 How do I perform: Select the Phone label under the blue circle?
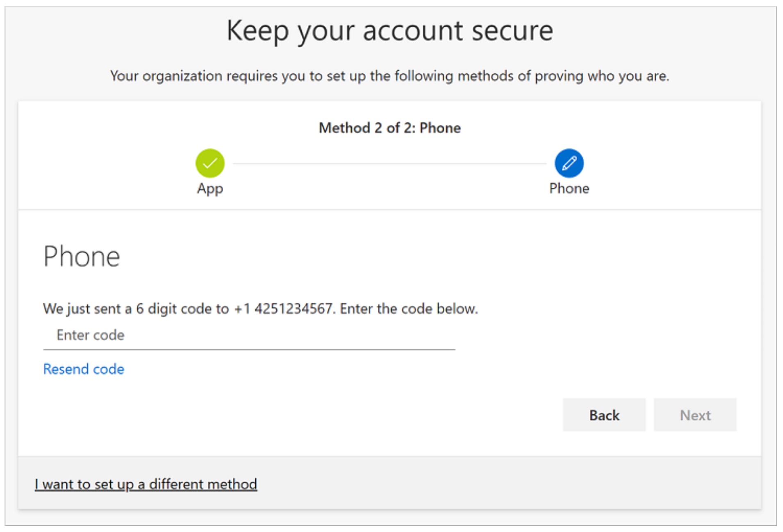pos(569,189)
